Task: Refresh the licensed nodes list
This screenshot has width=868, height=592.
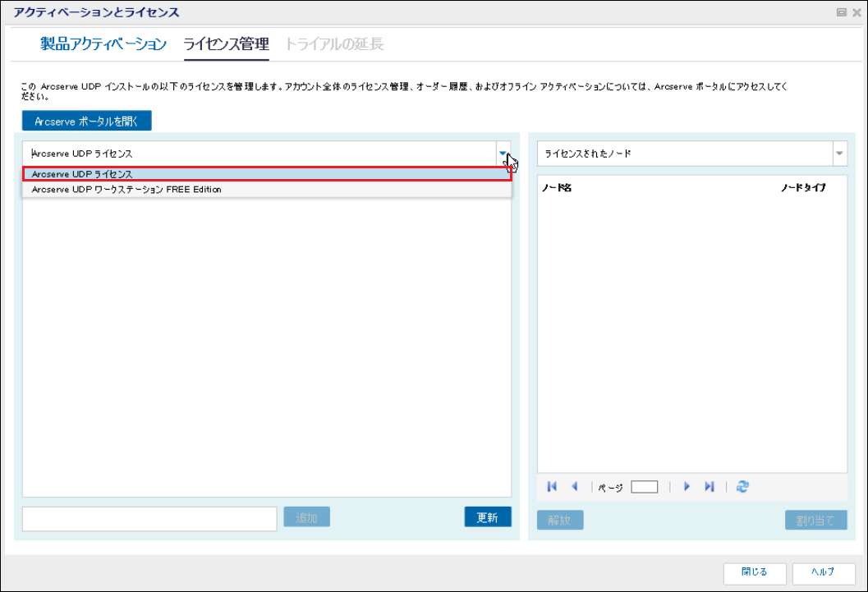Action: 742,486
